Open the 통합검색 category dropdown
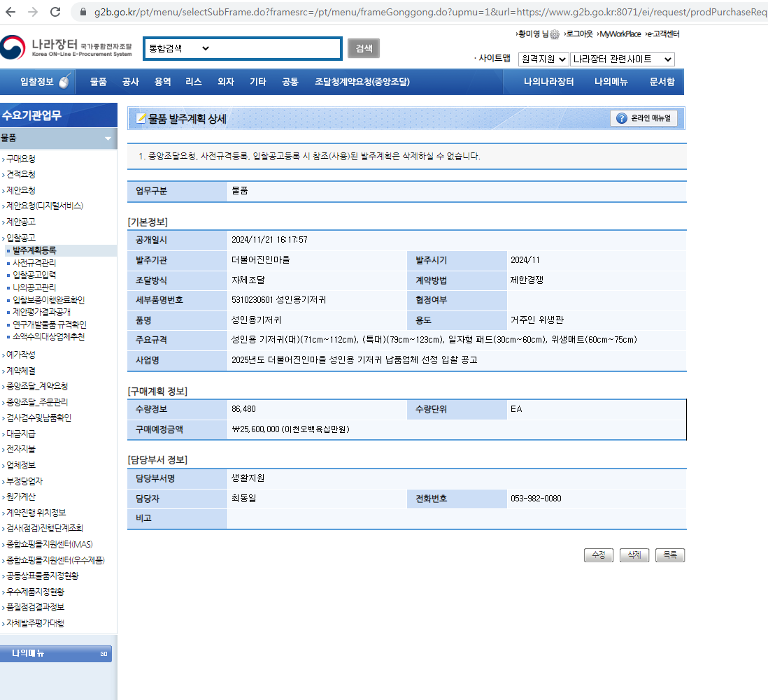Screen dimensions: 768x700 click(179, 48)
